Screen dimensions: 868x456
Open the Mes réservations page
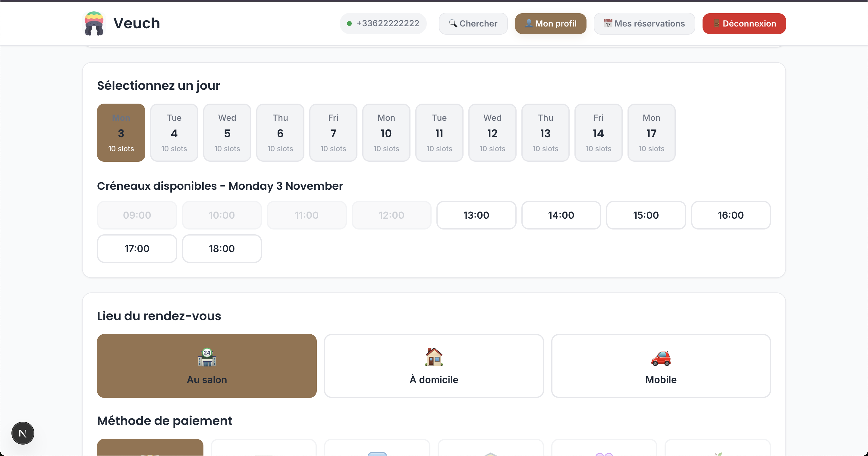click(644, 23)
